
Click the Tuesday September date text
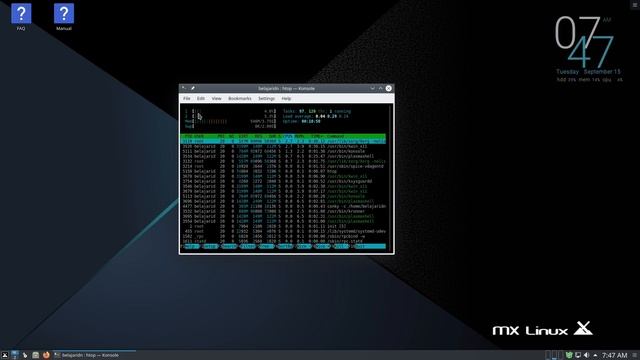pos(588,71)
